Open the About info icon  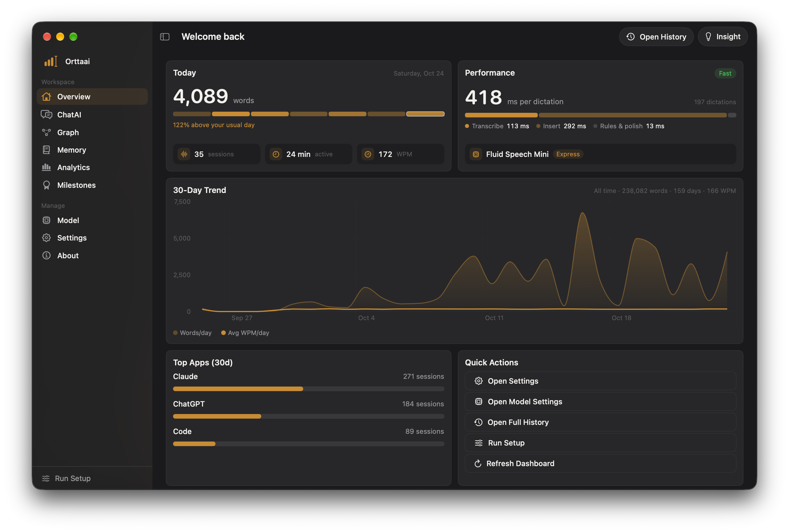[x=46, y=255]
